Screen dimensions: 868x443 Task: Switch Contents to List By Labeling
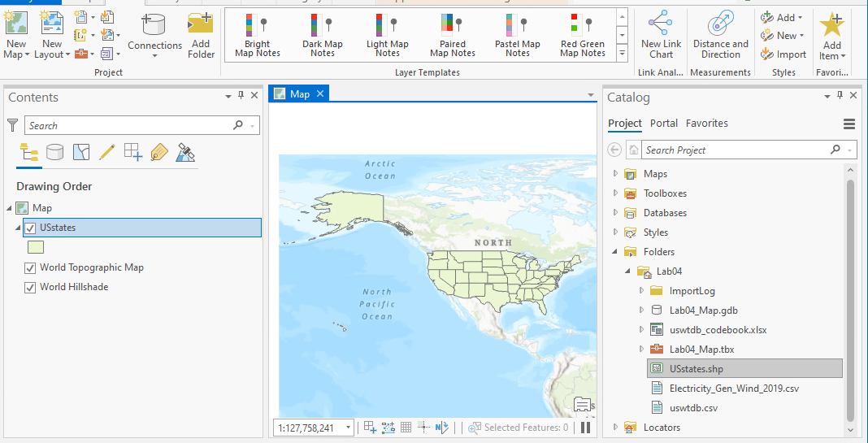[x=159, y=152]
